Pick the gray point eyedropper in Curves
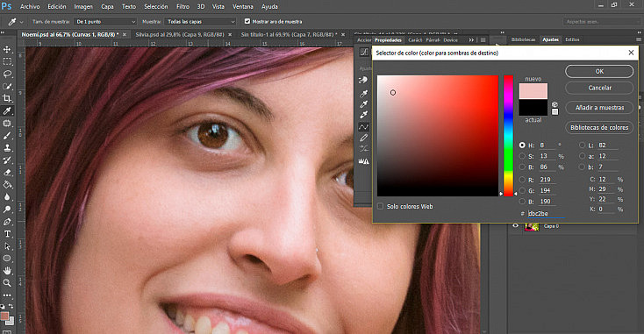This screenshot has width=644, height=334. (363, 104)
